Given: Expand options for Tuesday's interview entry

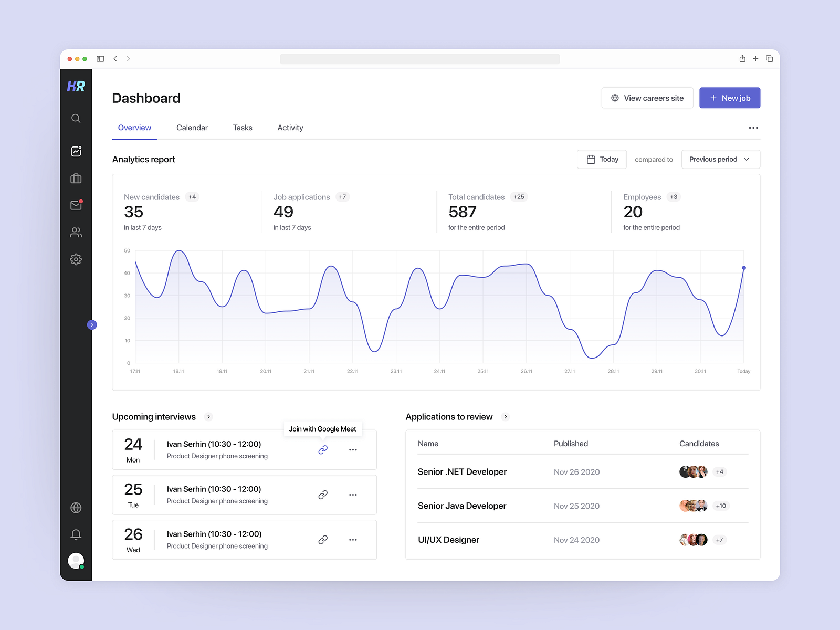Looking at the screenshot, I should [353, 495].
